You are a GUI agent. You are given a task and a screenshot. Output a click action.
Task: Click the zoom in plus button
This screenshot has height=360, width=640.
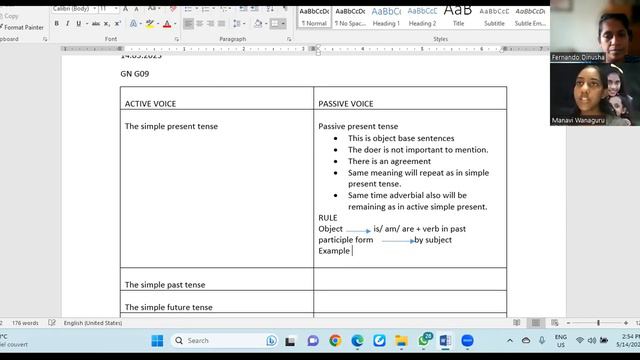click(x=626, y=323)
